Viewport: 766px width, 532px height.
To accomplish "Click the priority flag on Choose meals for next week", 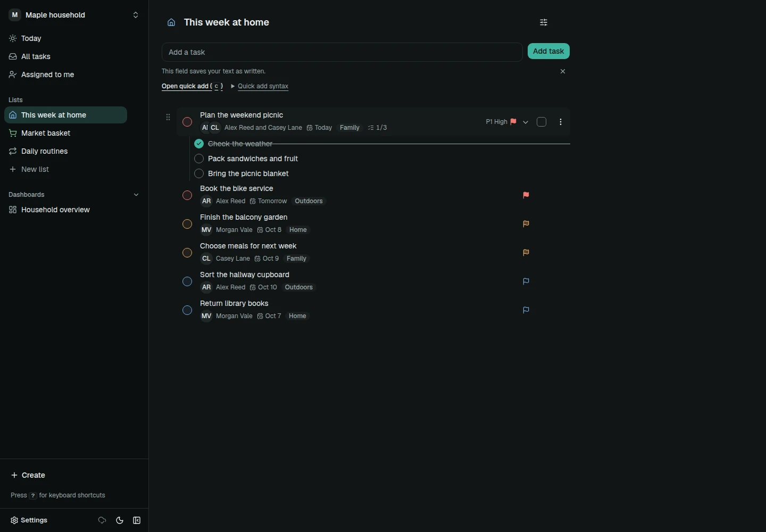I will pos(527,253).
